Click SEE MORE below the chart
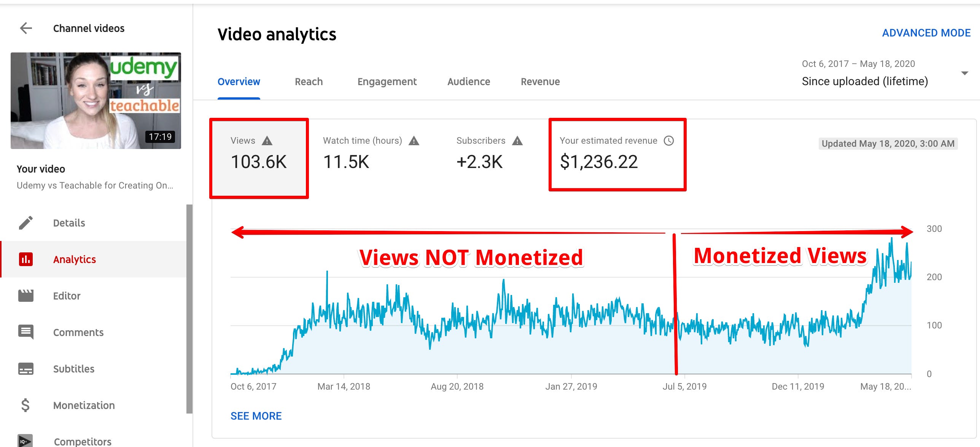This screenshot has width=980, height=447. point(256,416)
